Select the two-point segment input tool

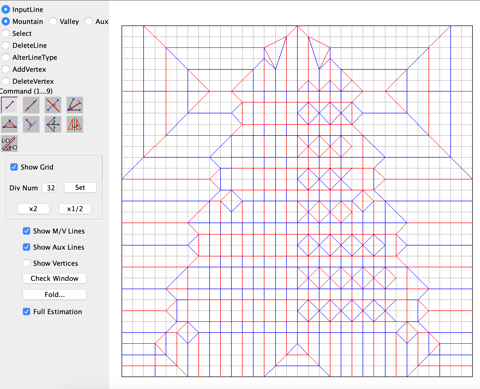click(9, 105)
